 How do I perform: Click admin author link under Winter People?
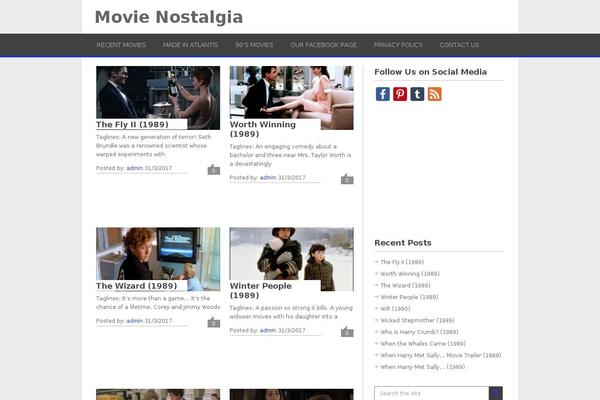pos(268,330)
